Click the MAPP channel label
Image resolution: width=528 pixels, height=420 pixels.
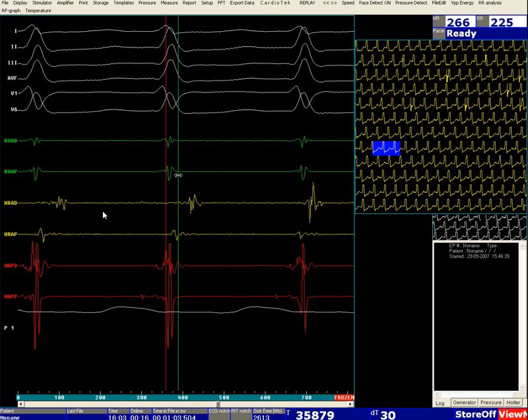(11, 297)
